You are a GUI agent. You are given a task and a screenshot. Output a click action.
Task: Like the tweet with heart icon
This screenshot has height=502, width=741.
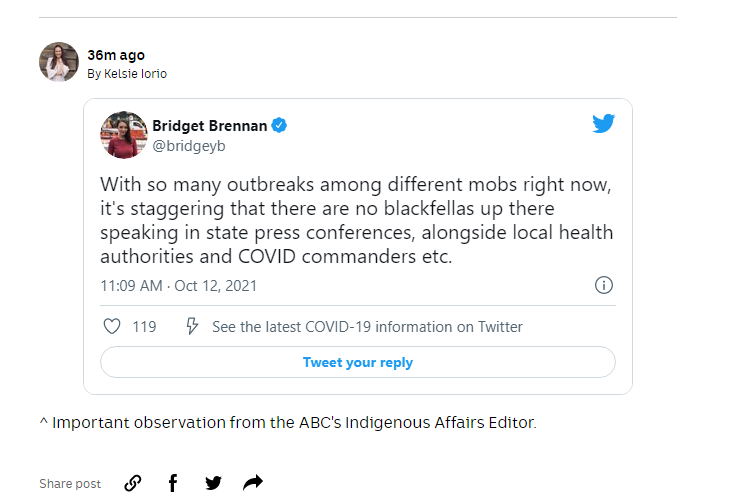pos(112,326)
